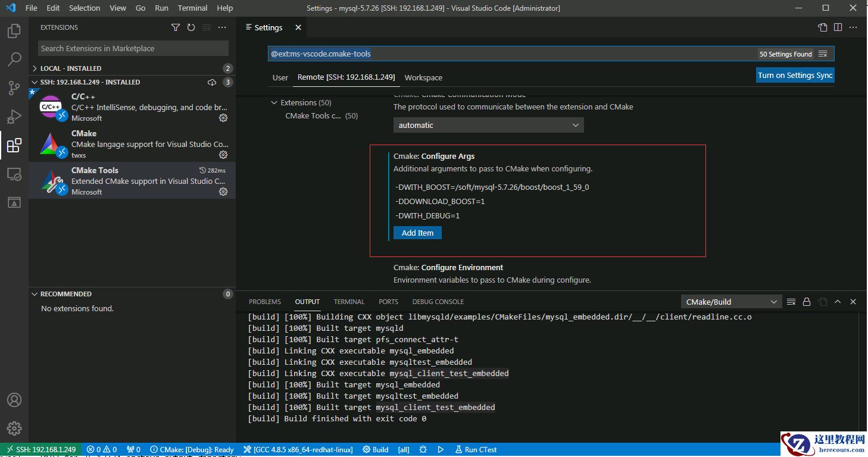
Task: Click the Build button in status bar
Action: pyautogui.click(x=376, y=450)
